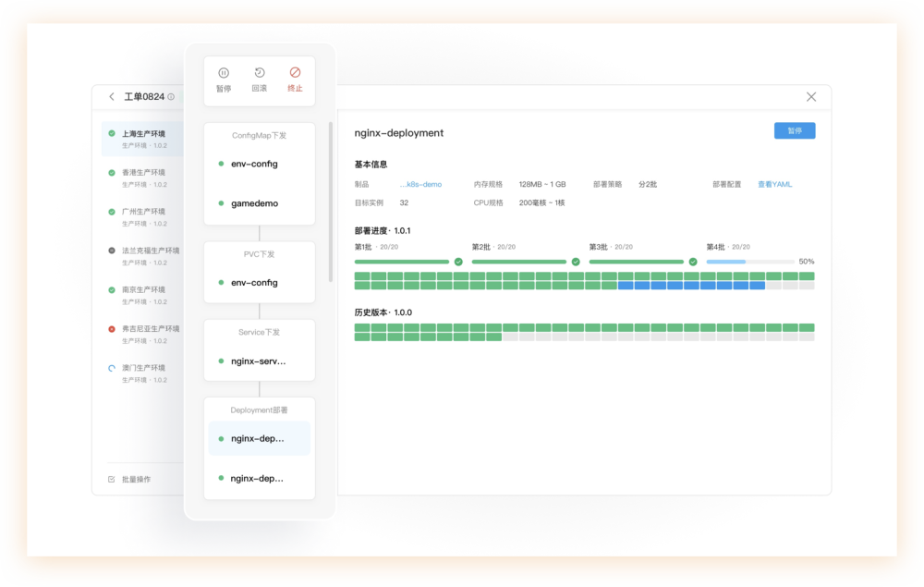Image resolution: width=924 pixels, height=587 pixels.
Task: Click the blue 暂停 button
Action: [795, 131]
